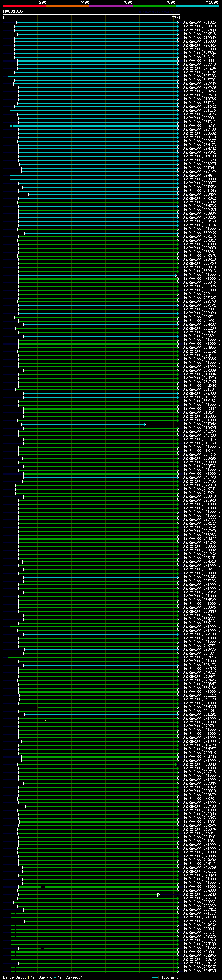Select hit label UniRef100_B8N513
This screenshot has height=980, width=222.
[199, 561]
